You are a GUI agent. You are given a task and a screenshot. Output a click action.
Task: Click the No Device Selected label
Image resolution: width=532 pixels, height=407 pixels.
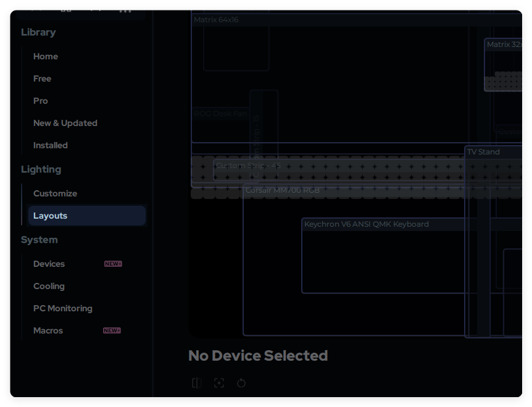tap(258, 356)
